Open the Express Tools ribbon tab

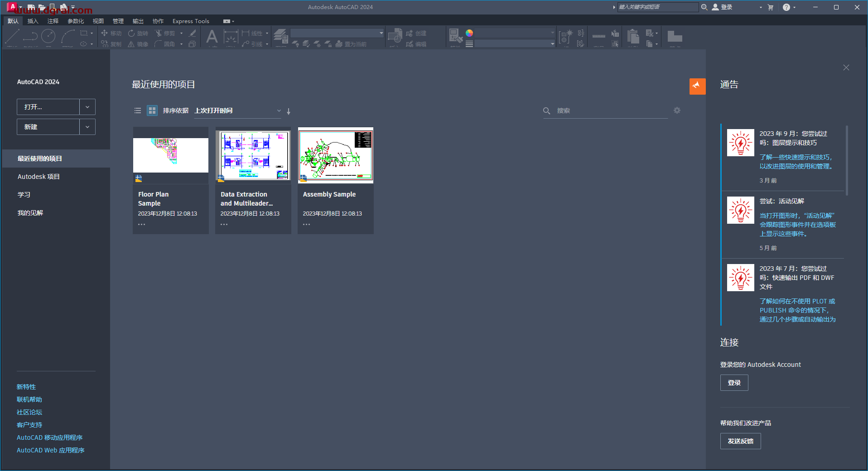pos(191,21)
